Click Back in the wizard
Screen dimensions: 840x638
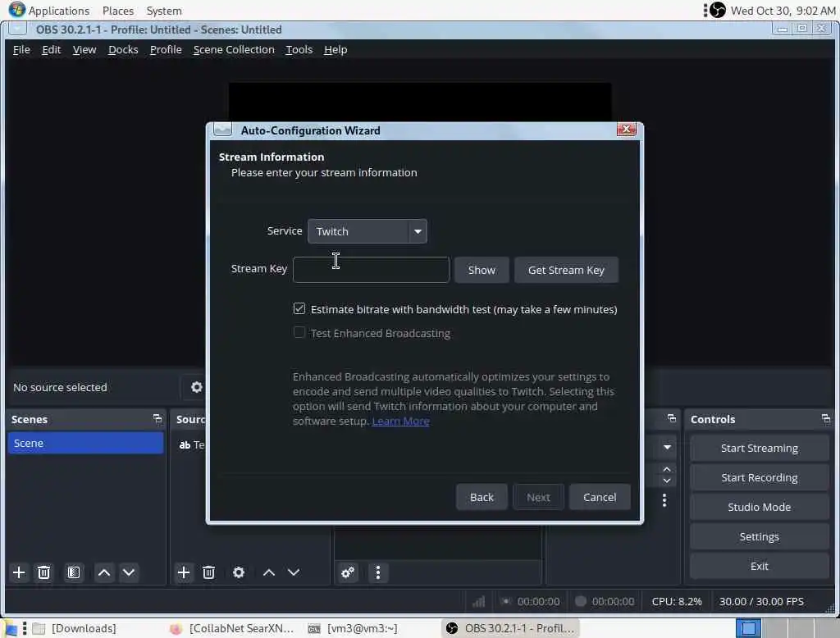[x=482, y=497]
